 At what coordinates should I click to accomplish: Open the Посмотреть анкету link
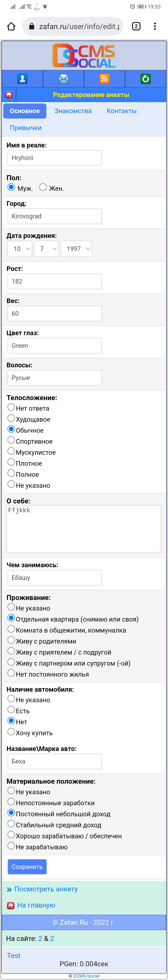pyautogui.click(x=46, y=889)
